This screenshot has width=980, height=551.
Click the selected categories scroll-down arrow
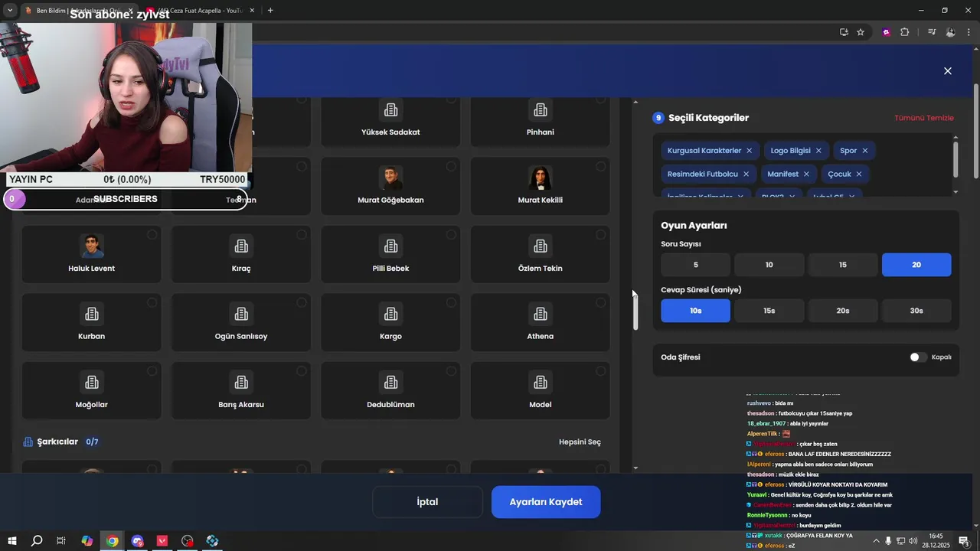955,192
